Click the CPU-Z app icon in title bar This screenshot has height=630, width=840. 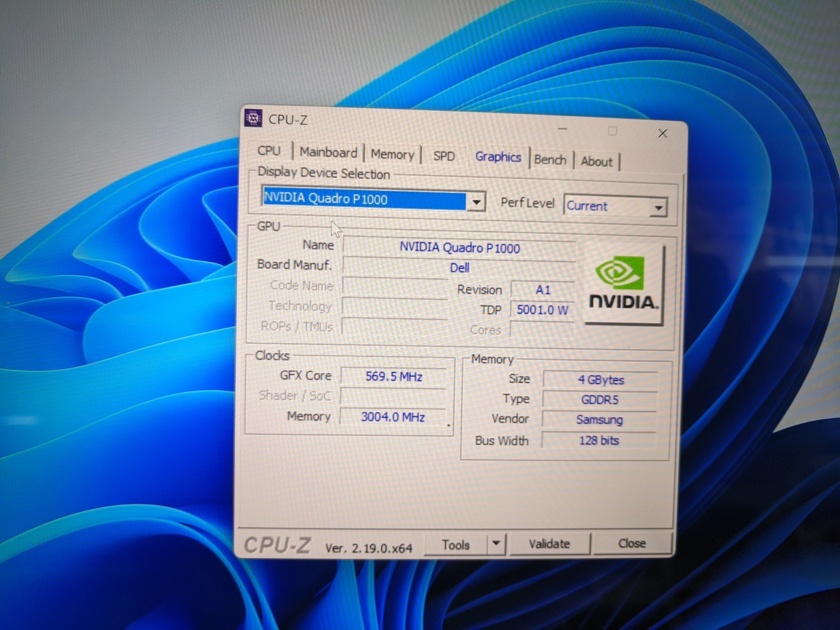coord(253,118)
